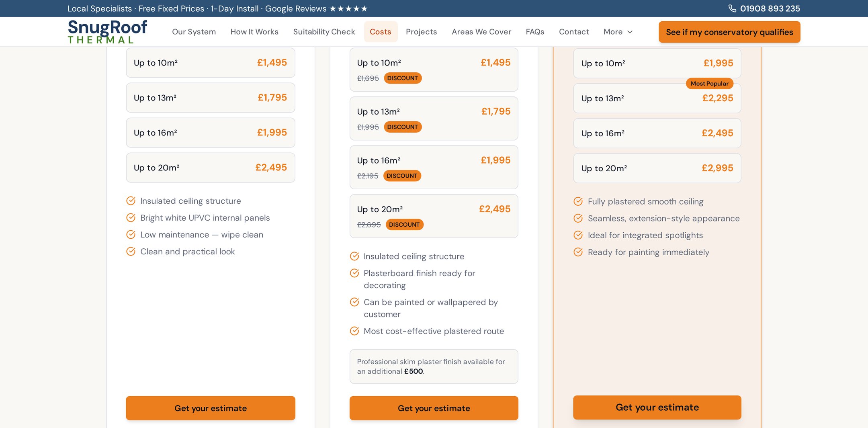Open the Our System page
This screenshot has width=868, height=428.
(x=194, y=32)
